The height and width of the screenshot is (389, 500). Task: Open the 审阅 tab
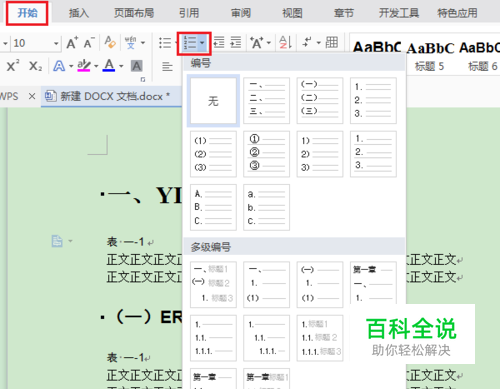click(241, 13)
